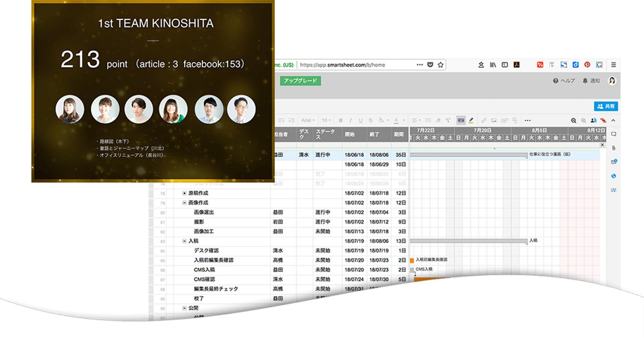Open the toolbar more options ellipsis
The width and height of the screenshot is (644, 339).
click(x=528, y=120)
